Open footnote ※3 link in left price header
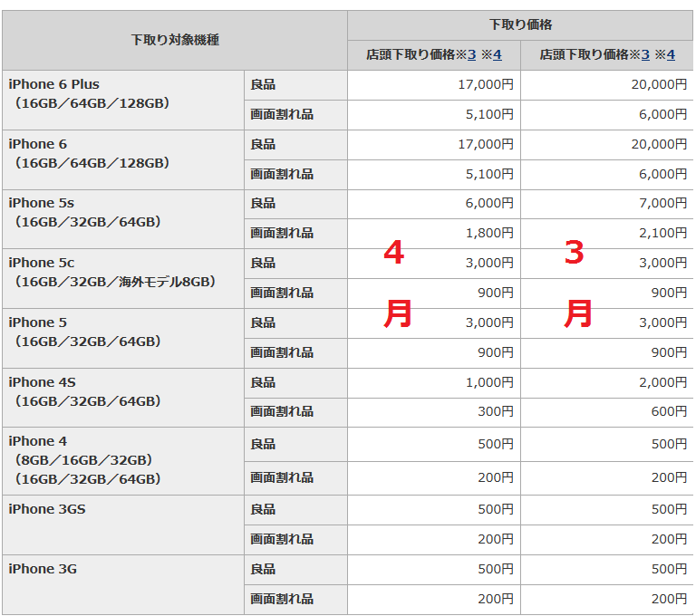The width and height of the screenshot is (696, 616). pyautogui.click(x=472, y=55)
